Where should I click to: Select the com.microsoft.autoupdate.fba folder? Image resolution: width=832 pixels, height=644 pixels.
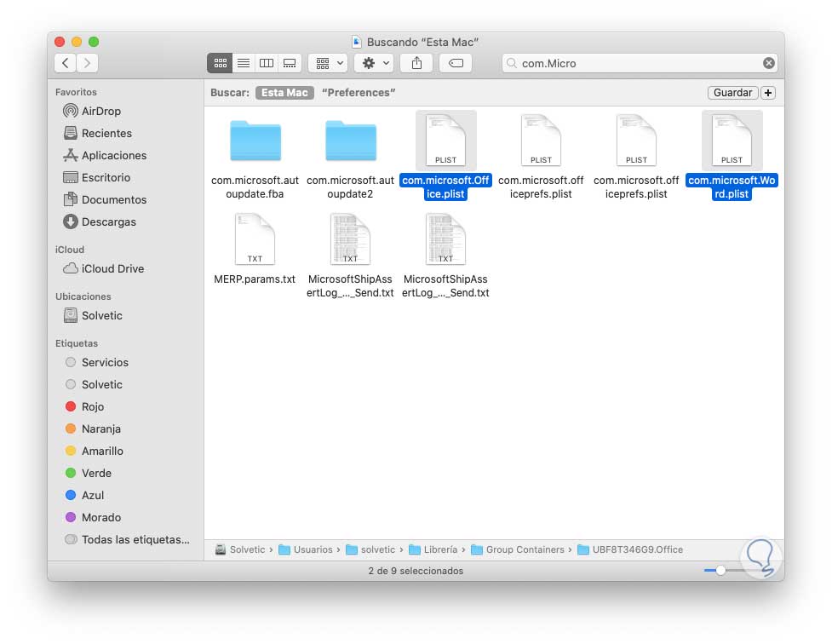click(x=255, y=141)
